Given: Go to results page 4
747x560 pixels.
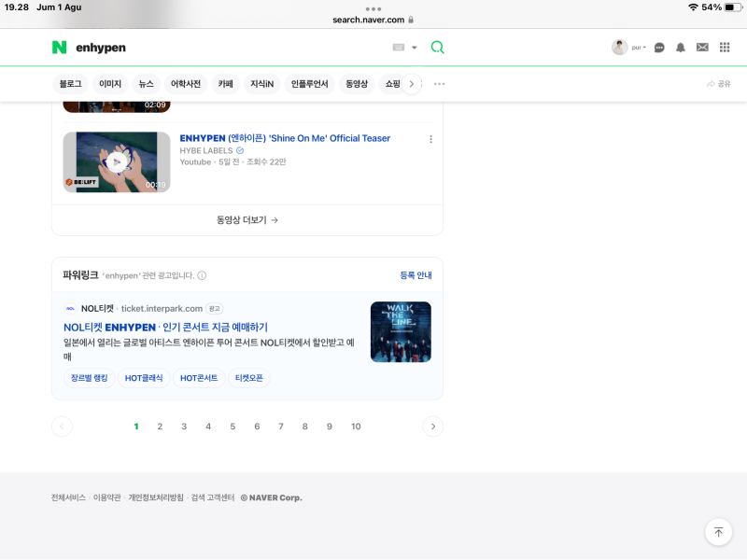Looking at the screenshot, I should click(208, 427).
